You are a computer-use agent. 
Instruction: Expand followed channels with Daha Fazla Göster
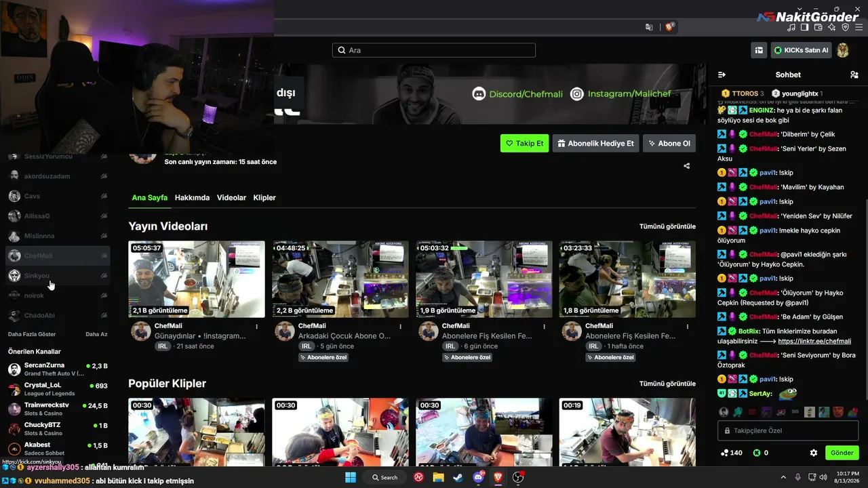point(32,334)
